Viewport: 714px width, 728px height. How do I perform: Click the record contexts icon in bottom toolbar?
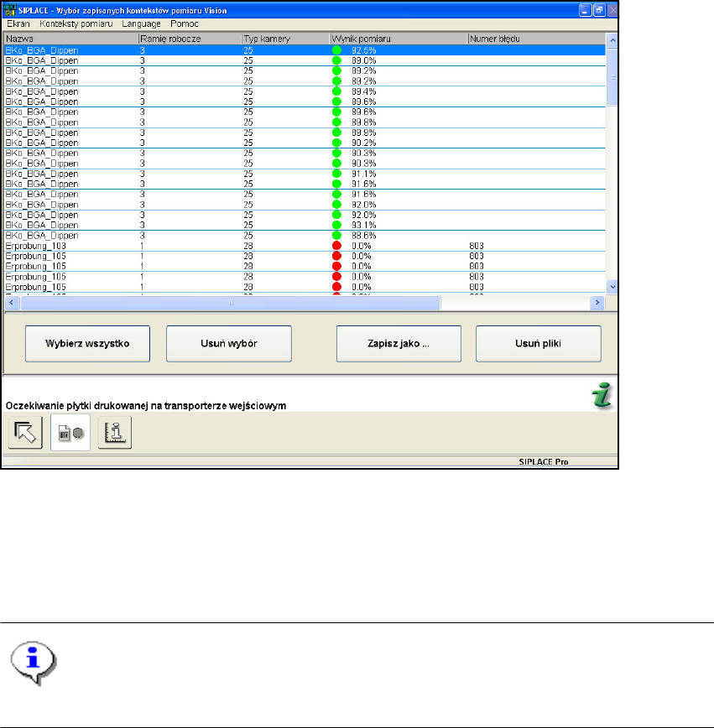70,432
